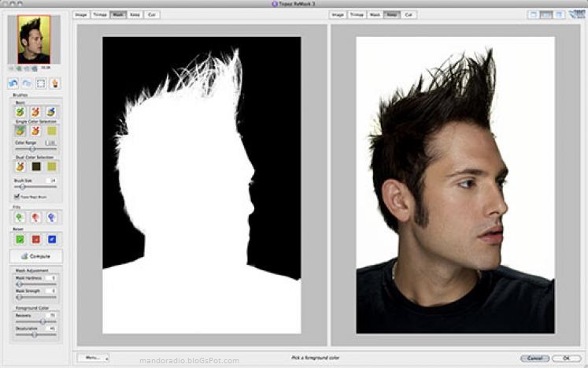Click the Topaz logo icon in top corner
Screen dimensions: 588x368
click(x=577, y=14)
